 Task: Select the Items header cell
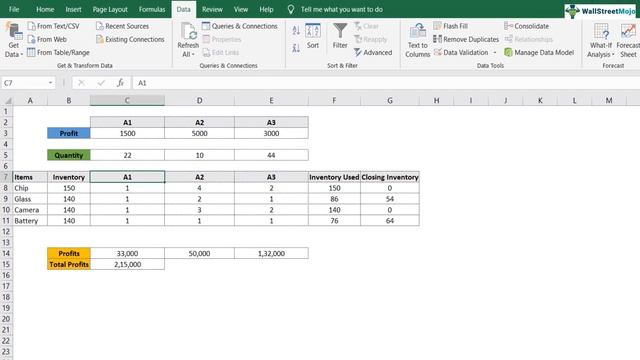point(30,177)
